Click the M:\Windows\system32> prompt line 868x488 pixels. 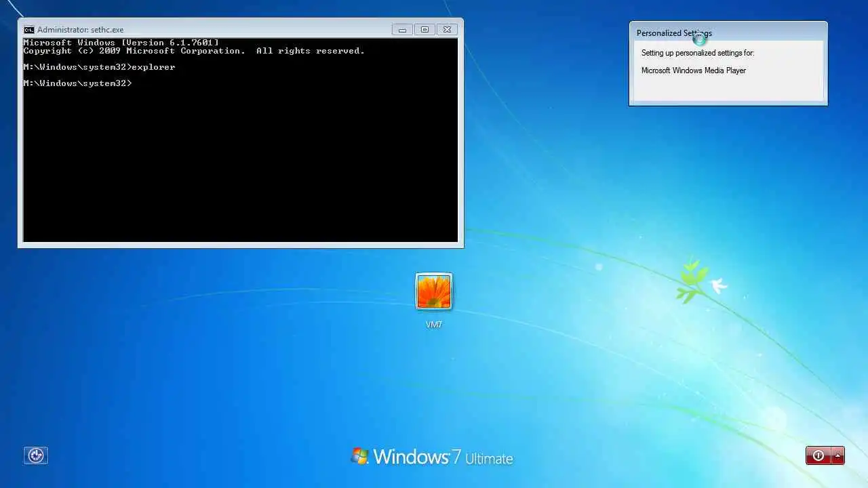[77, 83]
